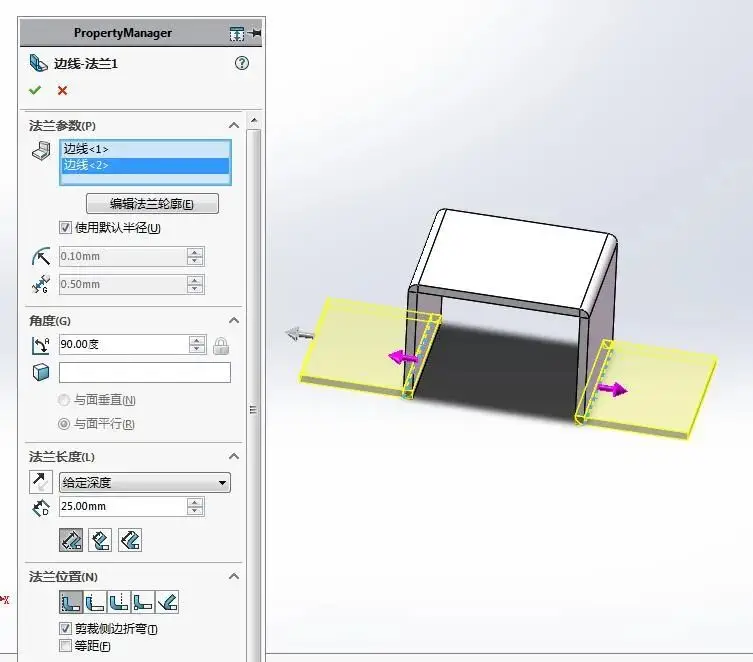Screen dimensions: 753x662
Task: Select Material Outside flange position
Action: pyautogui.click(x=95, y=602)
